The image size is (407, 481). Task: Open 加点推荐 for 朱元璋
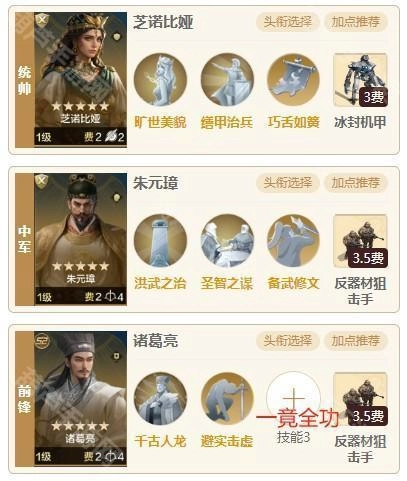coord(356,183)
